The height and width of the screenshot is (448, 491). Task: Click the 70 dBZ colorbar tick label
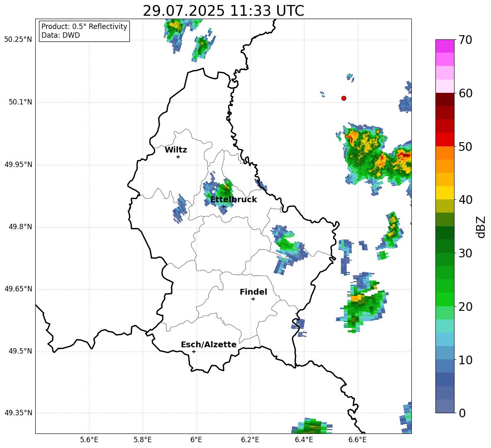[465, 40]
